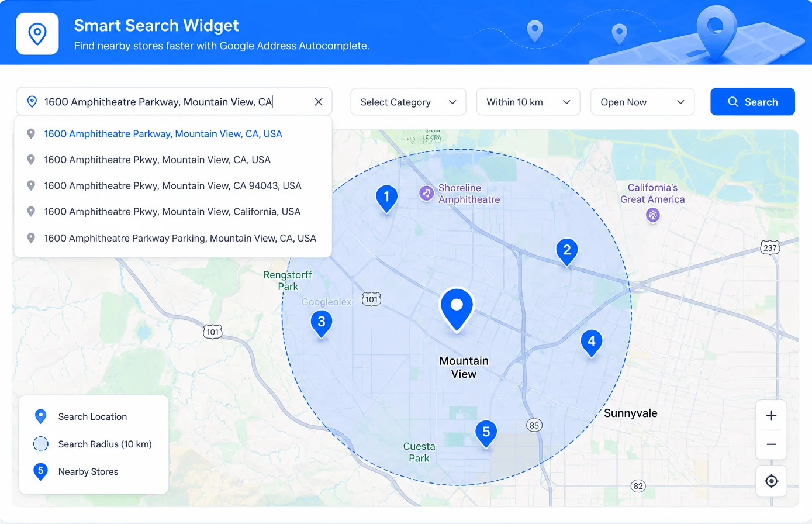Screen dimensions: 812x524
Task: Click the Nearby Stores legend text
Action: (x=88, y=471)
